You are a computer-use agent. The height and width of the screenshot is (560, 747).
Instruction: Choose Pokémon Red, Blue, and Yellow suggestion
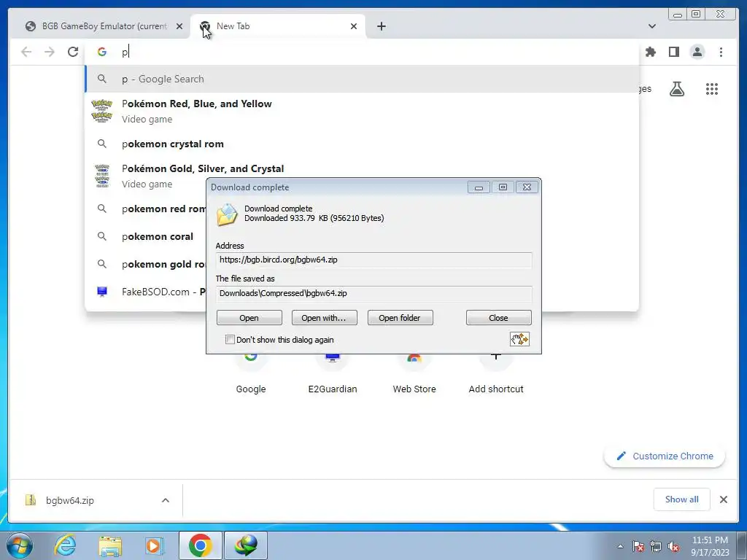click(362, 111)
